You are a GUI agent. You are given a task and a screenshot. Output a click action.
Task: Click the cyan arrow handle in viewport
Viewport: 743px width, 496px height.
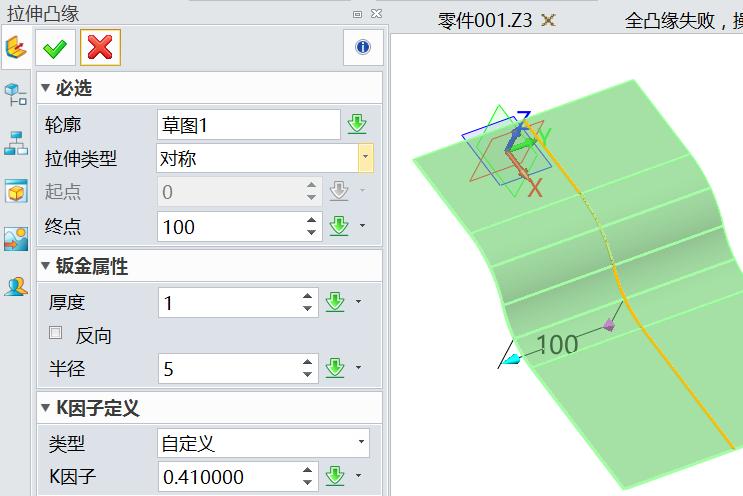pyautogui.click(x=511, y=360)
